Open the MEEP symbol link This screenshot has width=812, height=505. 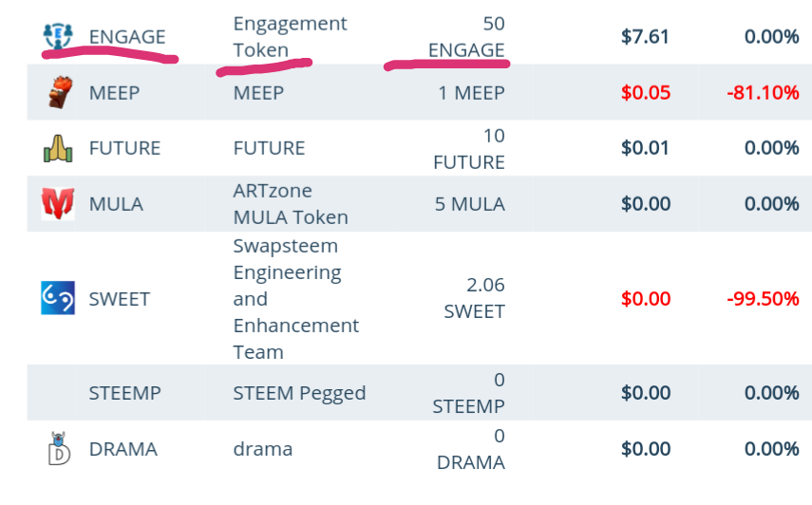coord(115,93)
